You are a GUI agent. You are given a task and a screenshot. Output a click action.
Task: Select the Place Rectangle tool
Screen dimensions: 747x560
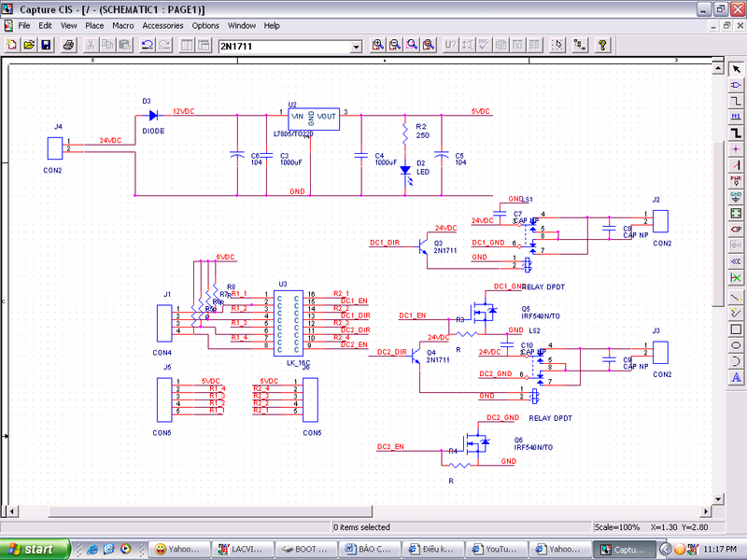click(x=736, y=329)
